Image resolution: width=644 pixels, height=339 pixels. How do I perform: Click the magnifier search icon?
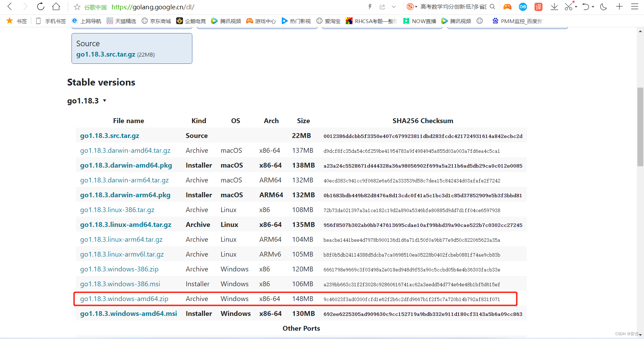pyautogui.click(x=492, y=7)
